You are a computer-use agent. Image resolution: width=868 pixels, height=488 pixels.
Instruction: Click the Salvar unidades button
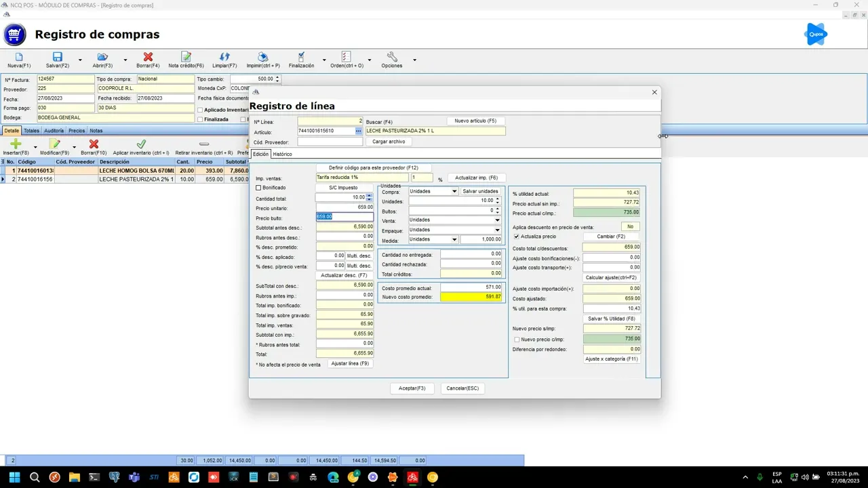click(481, 191)
